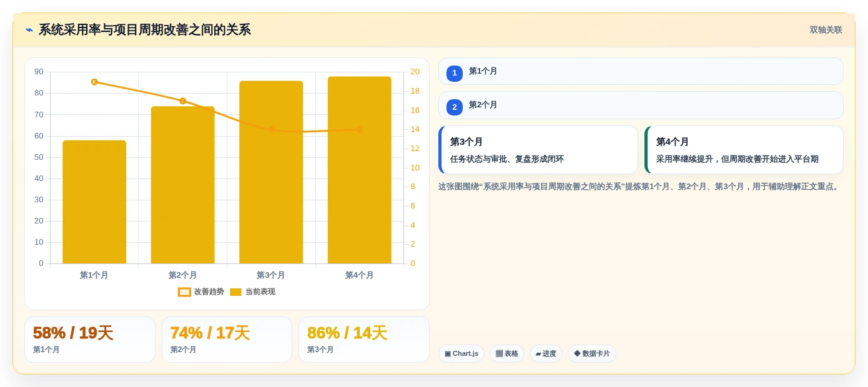The width and height of the screenshot is (868, 387).
Task: Select the 86% / 14天 stat card
Action: point(364,340)
